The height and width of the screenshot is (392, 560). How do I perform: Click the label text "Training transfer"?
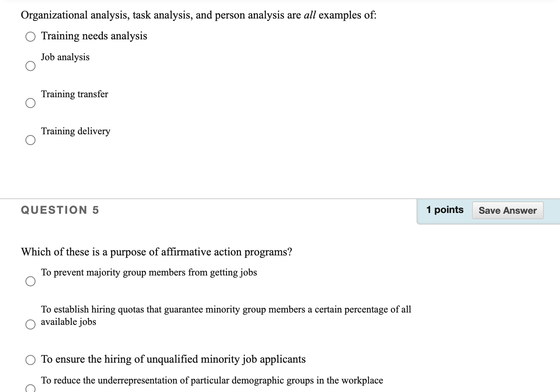tap(74, 94)
